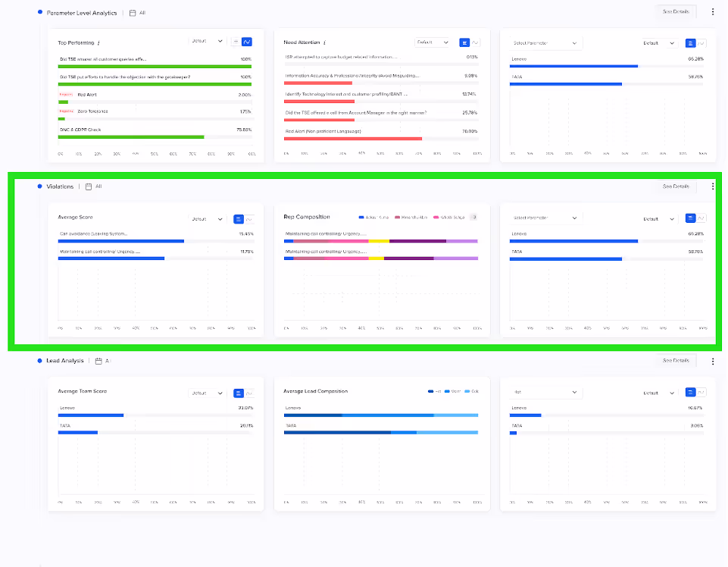
Task: Click the info icon beside Need Attention
Action: point(324,42)
